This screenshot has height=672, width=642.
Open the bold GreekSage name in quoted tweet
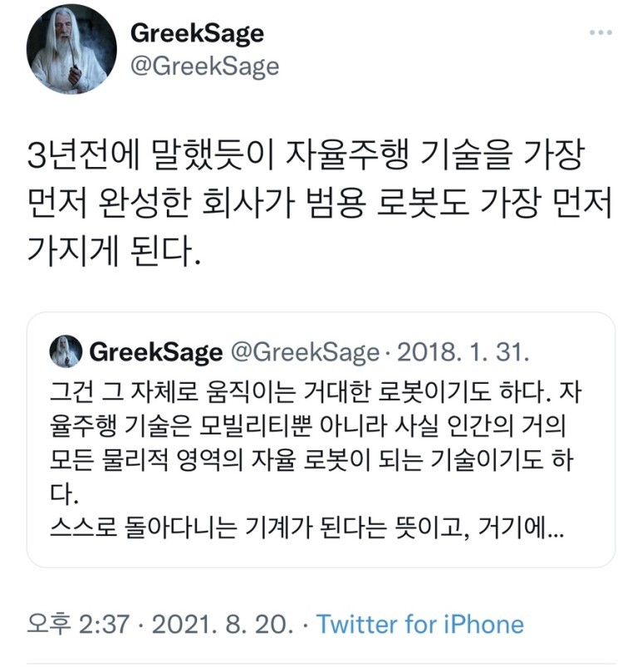[156, 352]
